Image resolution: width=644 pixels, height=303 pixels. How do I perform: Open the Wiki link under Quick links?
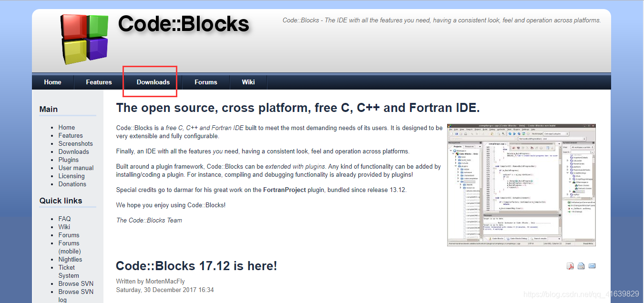click(64, 227)
